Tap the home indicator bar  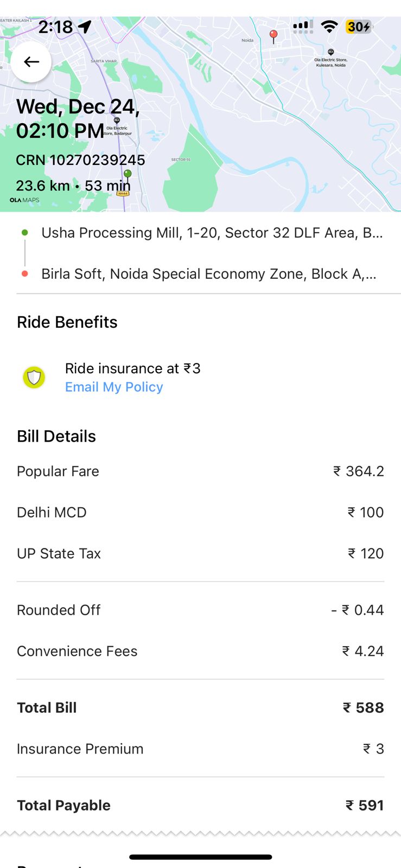click(x=200, y=857)
